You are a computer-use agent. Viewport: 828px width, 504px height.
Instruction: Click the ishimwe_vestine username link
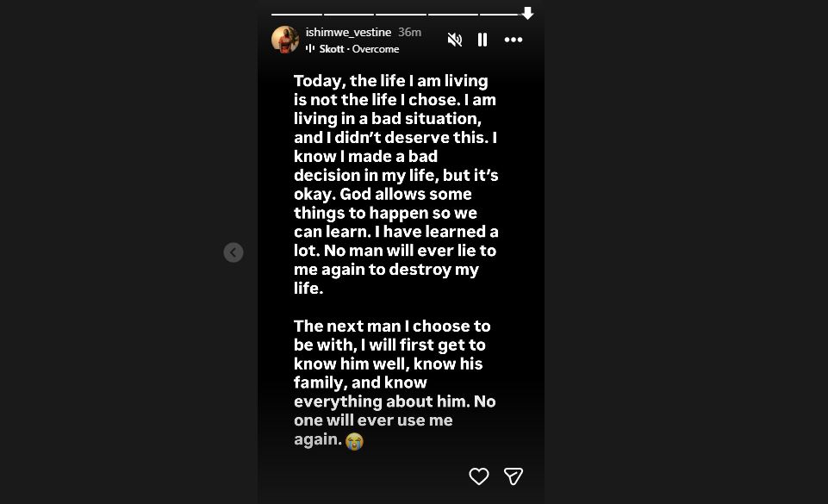click(x=348, y=32)
